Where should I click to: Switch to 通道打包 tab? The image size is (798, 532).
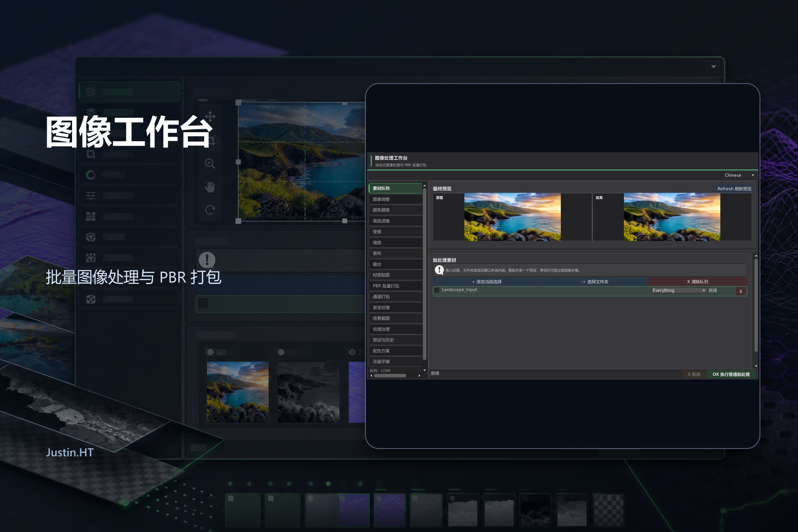pos(395,297)
